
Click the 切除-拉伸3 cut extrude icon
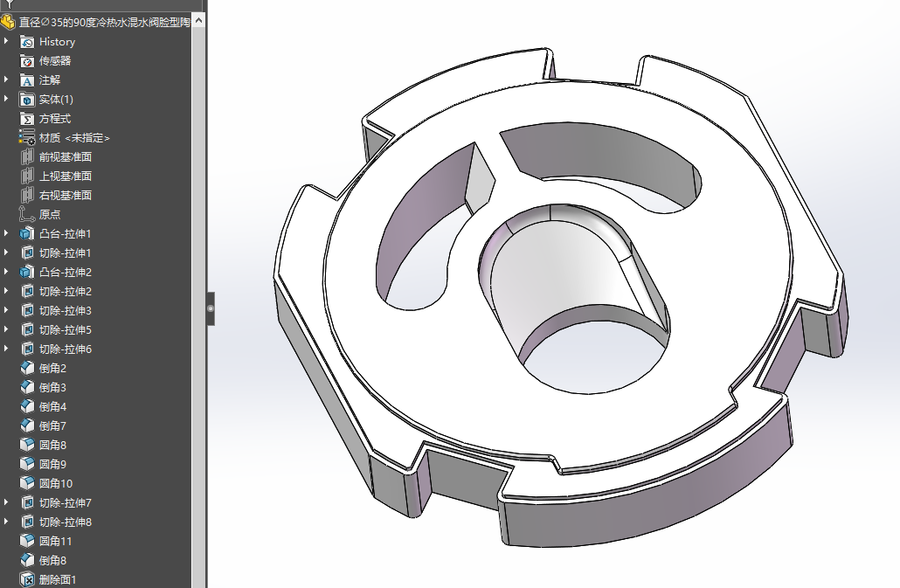pos(27,311)
